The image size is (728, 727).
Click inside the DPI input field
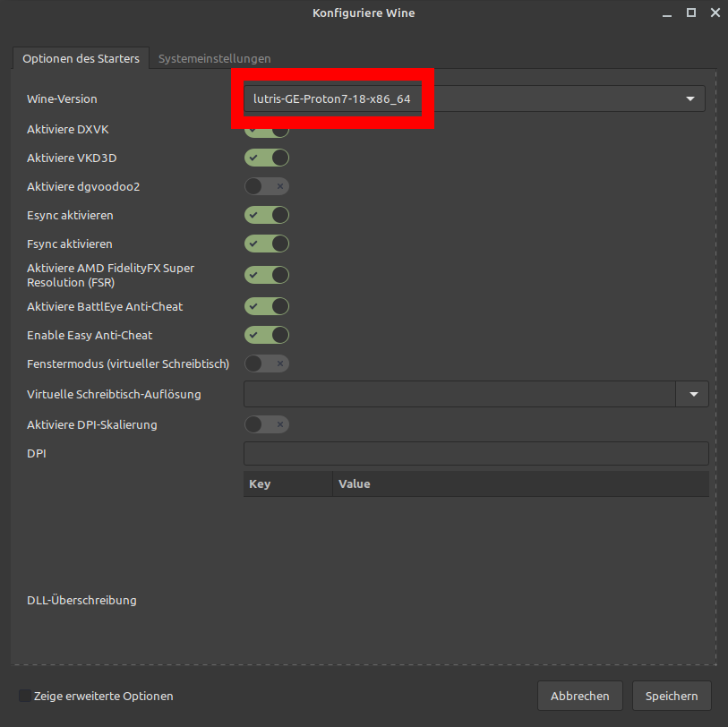[x=475, y=453]
